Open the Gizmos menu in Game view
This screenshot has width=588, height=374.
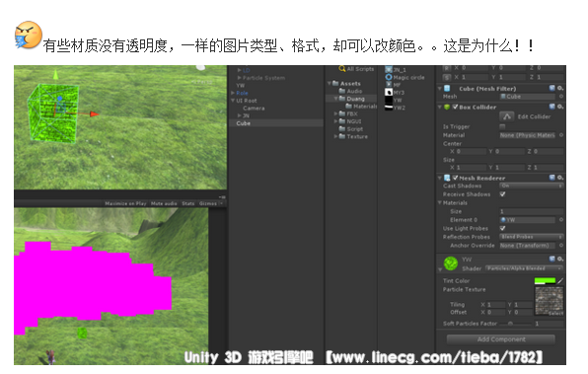(x=211, y=203)
